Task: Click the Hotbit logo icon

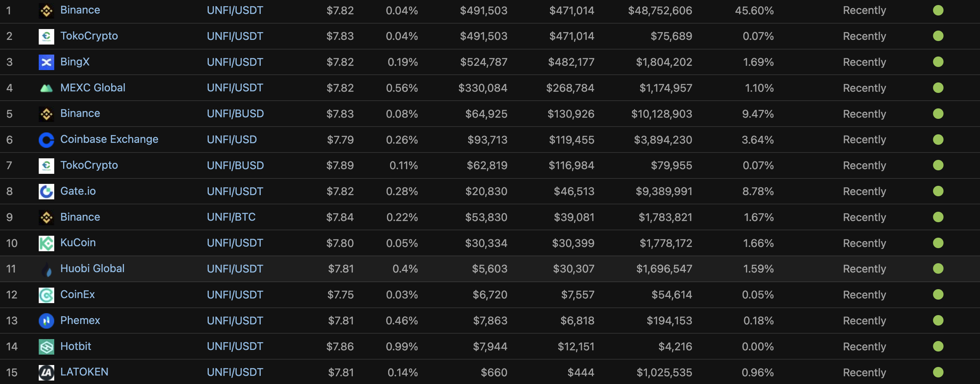Action: 46,347
